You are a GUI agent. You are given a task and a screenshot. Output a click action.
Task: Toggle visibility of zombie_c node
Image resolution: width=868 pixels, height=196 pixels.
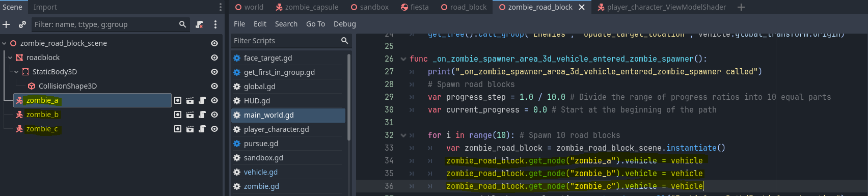point(214,129)
